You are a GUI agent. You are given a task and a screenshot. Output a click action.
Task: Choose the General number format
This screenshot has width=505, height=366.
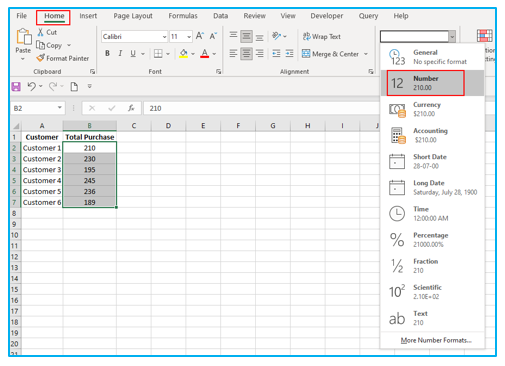tap(432, 57)
